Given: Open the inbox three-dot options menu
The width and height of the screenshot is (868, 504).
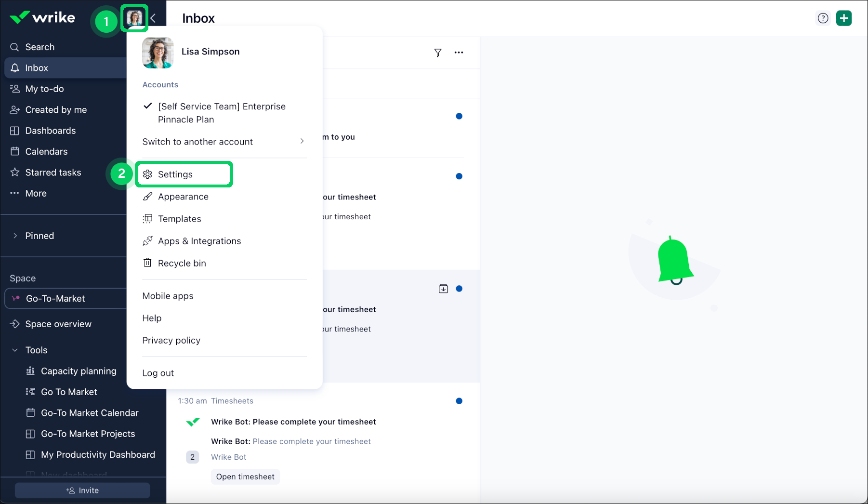Looking at the screenshot, I should [459, 53].
